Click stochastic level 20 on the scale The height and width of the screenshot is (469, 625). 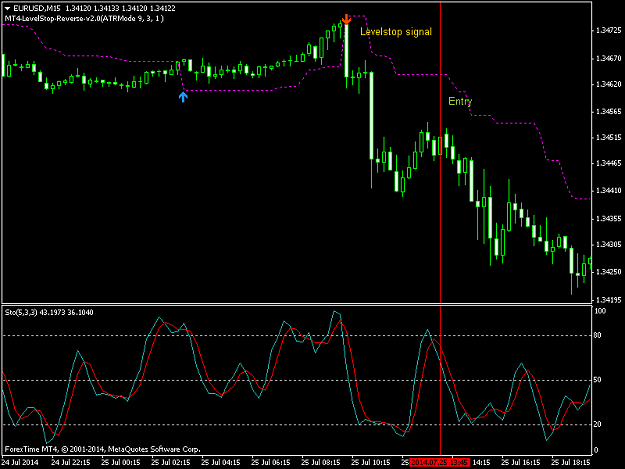coord(597,424)
